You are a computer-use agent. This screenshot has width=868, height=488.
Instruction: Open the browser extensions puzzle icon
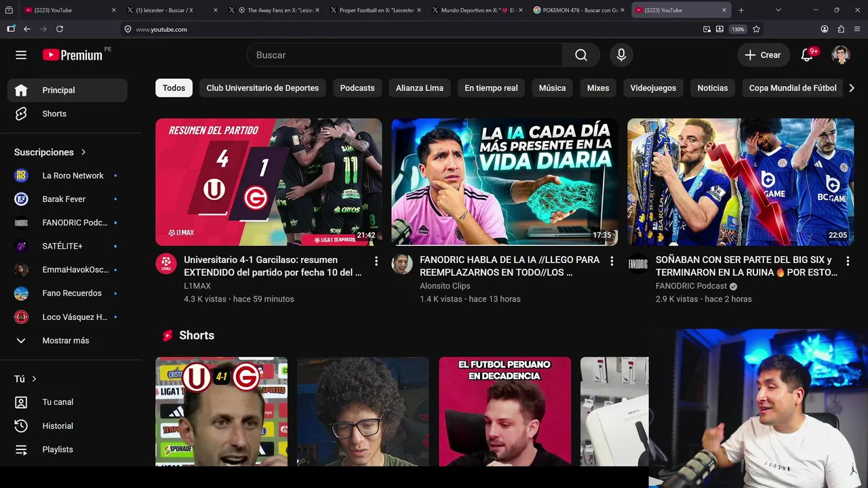[841, 29]
